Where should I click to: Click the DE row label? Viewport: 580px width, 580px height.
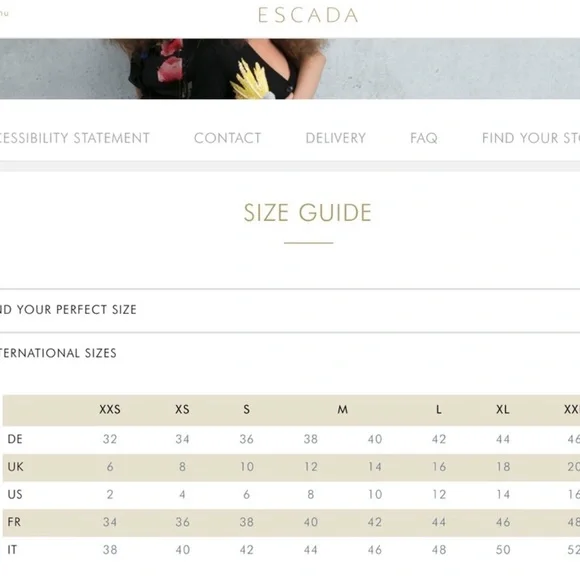click(15, 439)
